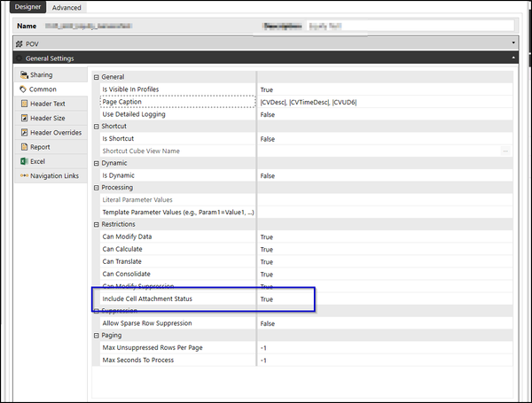Click the Header Text icon
The height and width of the screenshot is (403, 532).
click(24, 104)
